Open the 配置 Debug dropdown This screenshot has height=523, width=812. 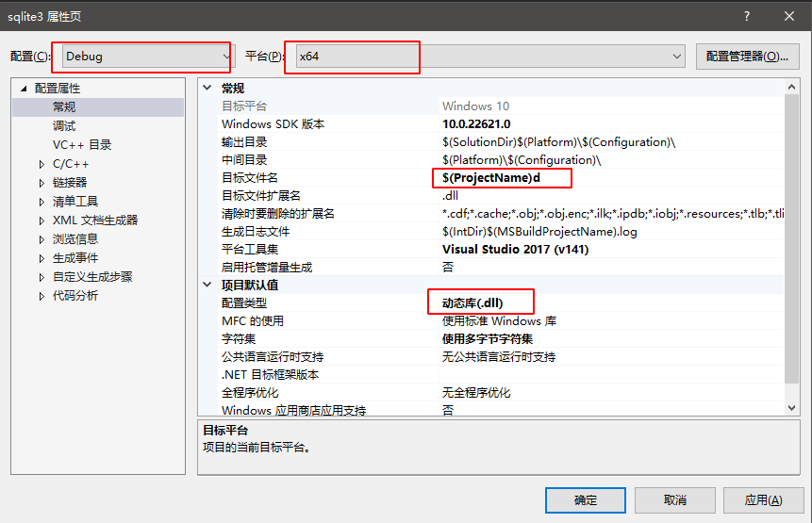click(x=146, y=57)
